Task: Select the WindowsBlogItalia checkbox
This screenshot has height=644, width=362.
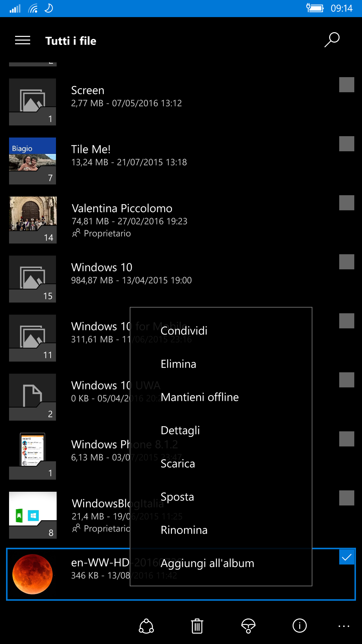Action: pyautogui.click(x=347, y=498)
